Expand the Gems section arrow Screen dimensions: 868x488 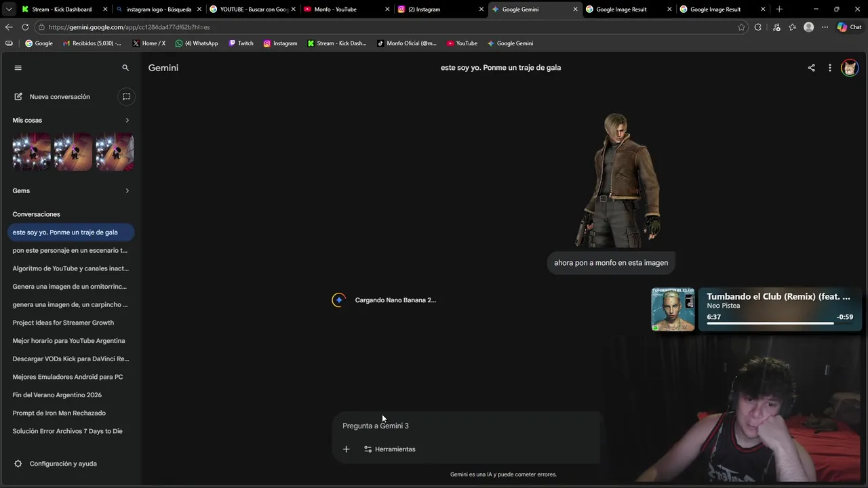(127, 191)
